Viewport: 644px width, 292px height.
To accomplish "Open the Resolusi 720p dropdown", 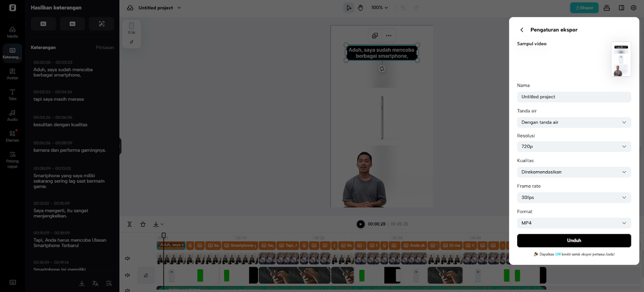I will (x=574, y=147).
